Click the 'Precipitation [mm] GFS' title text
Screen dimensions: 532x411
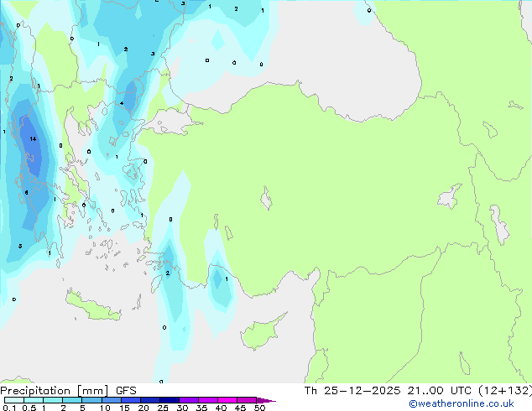click(68, 391)
